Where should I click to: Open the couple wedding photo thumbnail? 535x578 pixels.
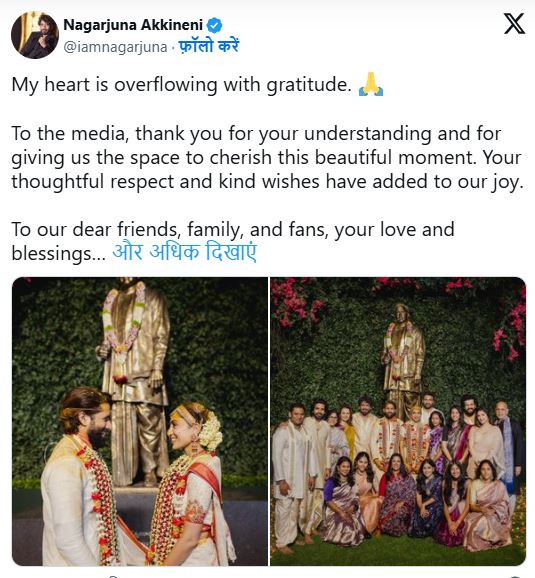coord(140,421)
